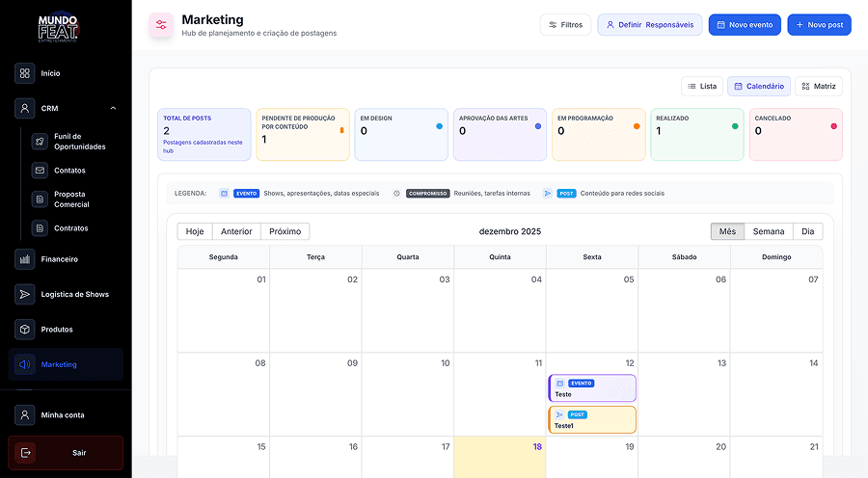Click Definir Responsáveis button
Viewport: 868px width, 478px height.
pyautogui.click(x=650, y=25)
